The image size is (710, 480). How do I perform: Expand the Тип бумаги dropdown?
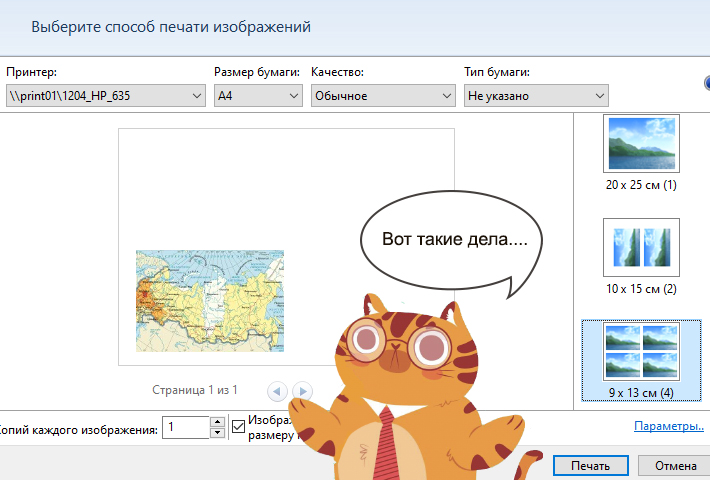point(536,96)
